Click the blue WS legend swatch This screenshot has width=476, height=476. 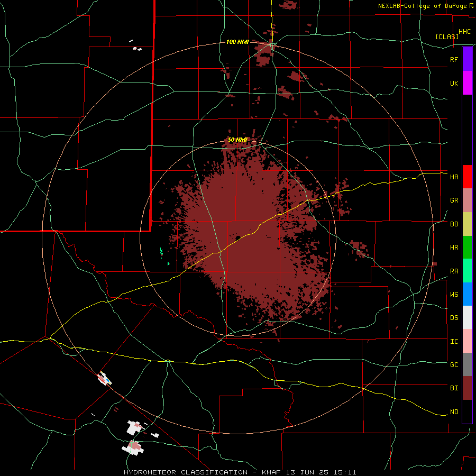[x=467, y=294]
